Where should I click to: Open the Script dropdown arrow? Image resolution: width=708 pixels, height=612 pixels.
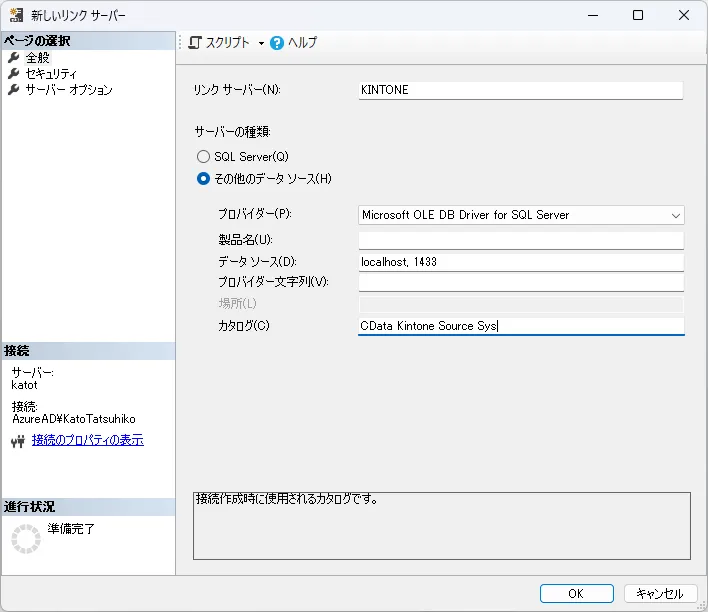261,43
